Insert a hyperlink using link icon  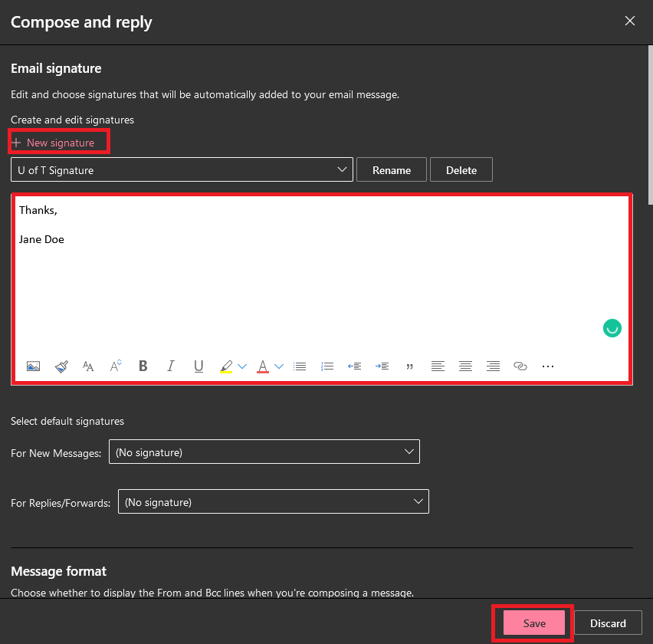coord(520,366)
